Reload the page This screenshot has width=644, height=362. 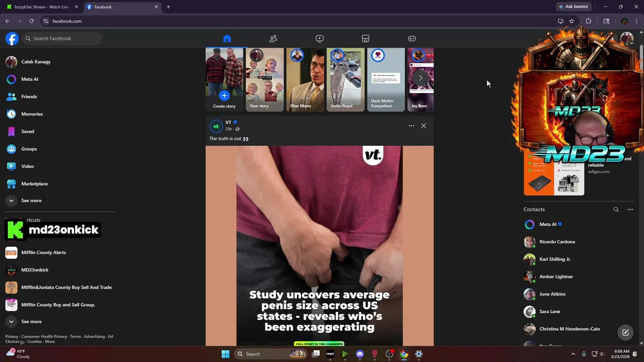pyautogui.click(x=31, y=21)
